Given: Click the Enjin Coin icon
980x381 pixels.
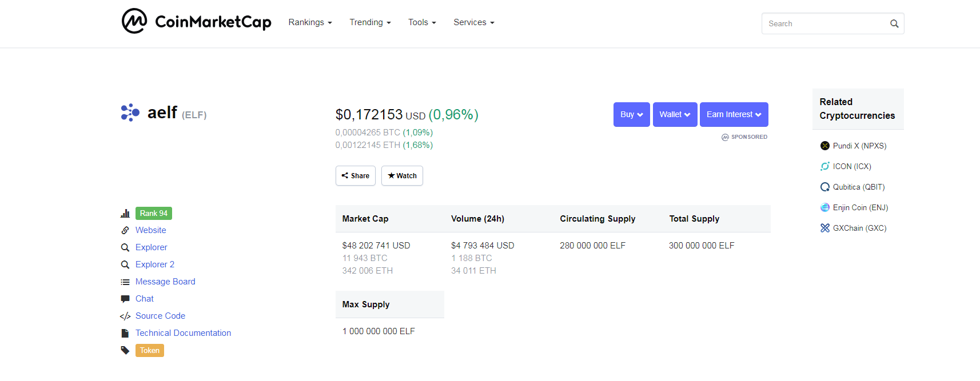Looking at the screenshot, I should point(824,207).
